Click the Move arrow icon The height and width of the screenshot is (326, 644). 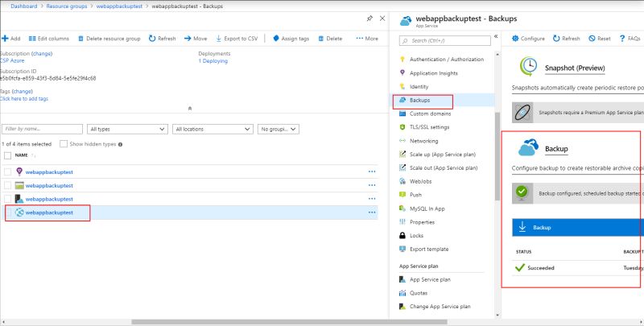tap(188, 39)
